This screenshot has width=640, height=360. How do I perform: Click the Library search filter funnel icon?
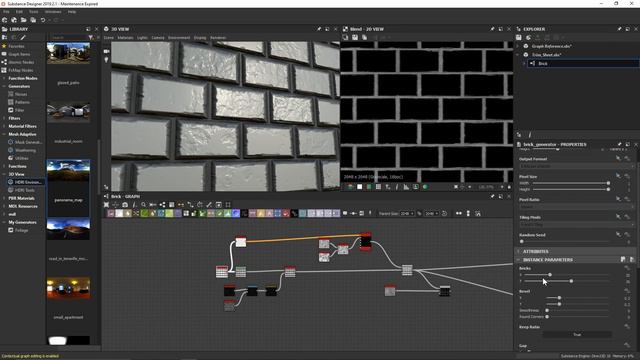point(91,38)
